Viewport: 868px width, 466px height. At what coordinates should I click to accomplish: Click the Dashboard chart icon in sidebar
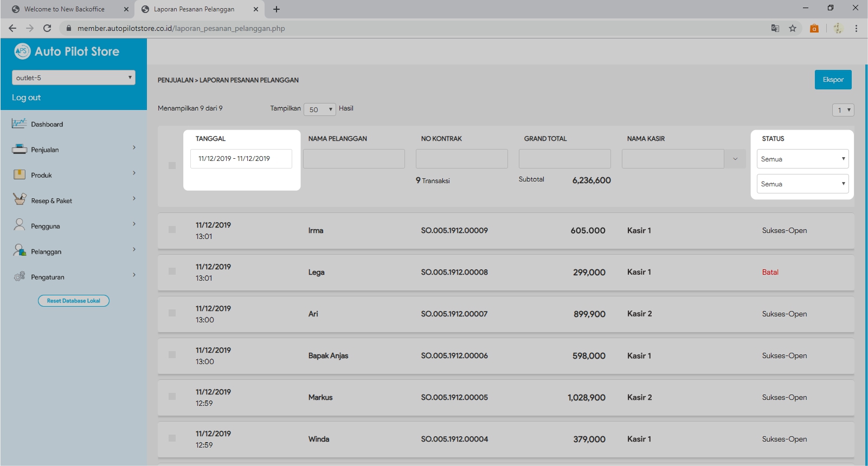click(19, 124)
